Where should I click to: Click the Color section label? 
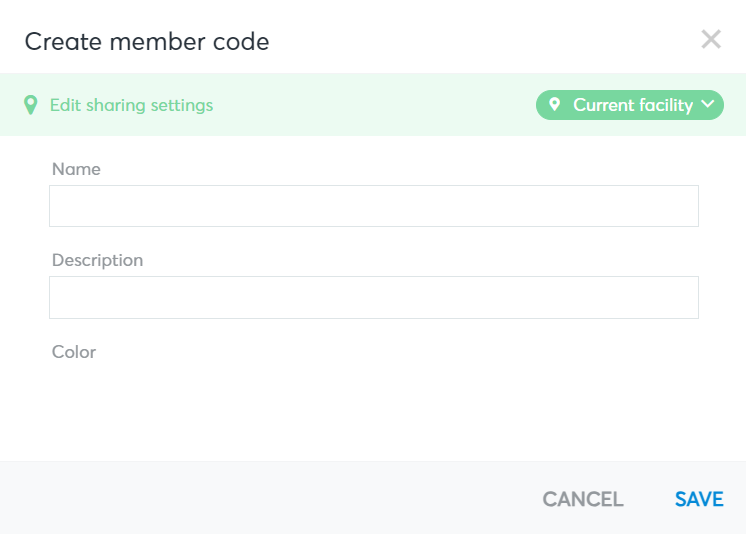[x=74, y=352]
